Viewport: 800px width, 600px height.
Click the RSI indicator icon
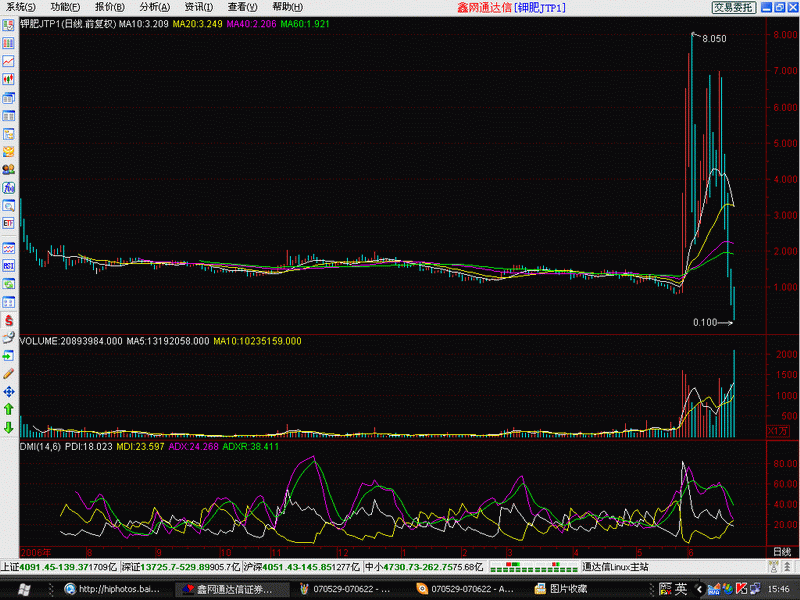8,266
